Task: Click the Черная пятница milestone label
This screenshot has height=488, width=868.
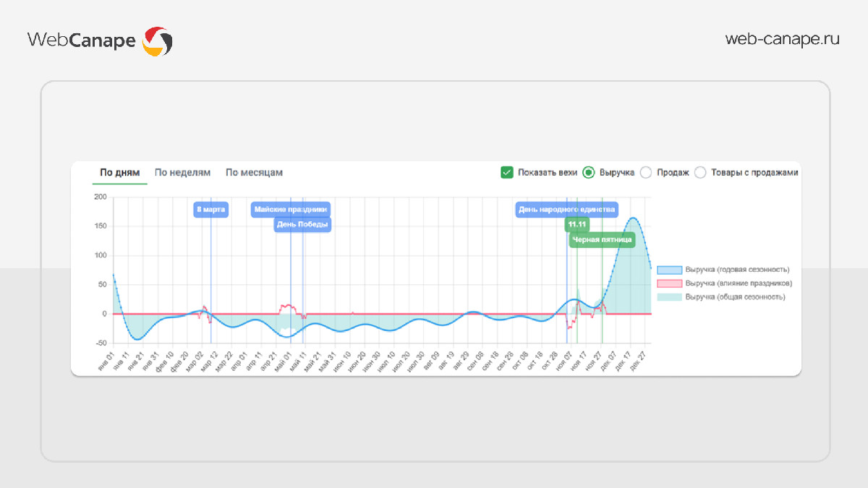Action: point(602,239)
